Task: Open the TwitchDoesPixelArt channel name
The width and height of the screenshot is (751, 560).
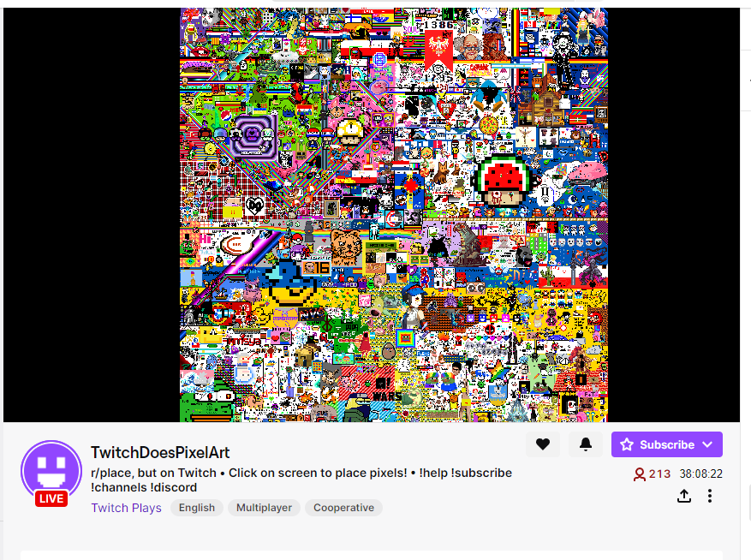Action: coord(160,452)
